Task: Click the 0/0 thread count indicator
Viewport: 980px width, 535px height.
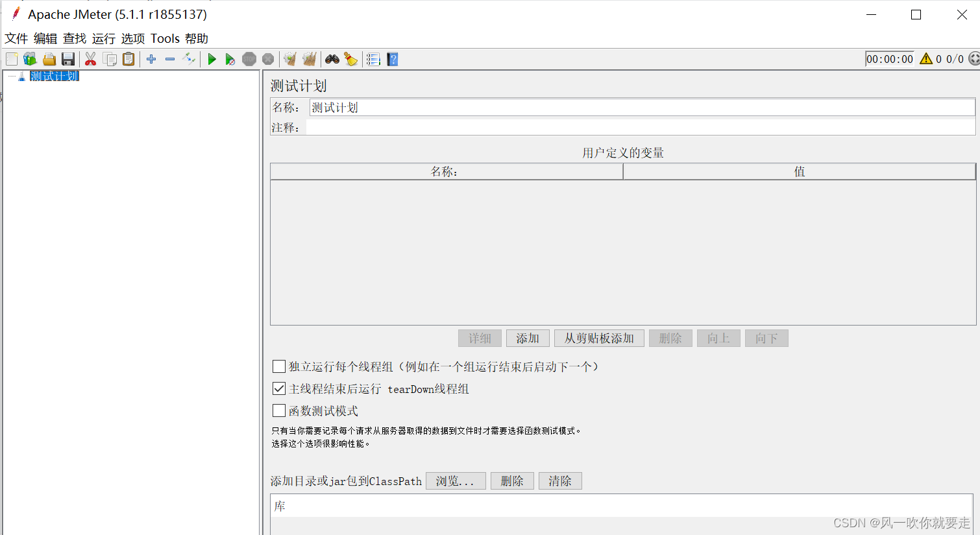Action: click(955, 59)
